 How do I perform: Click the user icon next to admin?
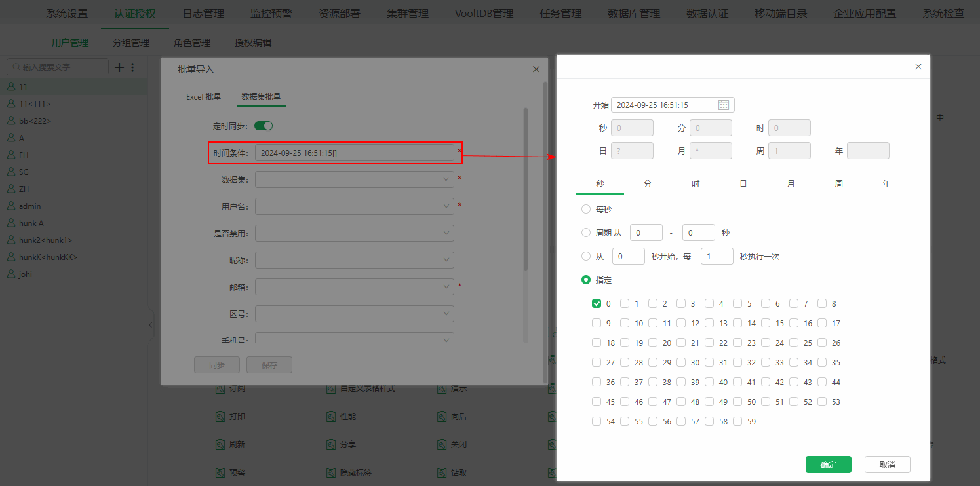click(11, 206)
